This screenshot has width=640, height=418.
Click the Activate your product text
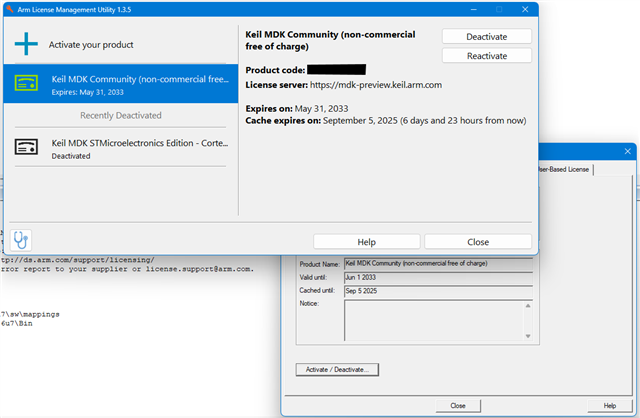[x=91, y=44]
